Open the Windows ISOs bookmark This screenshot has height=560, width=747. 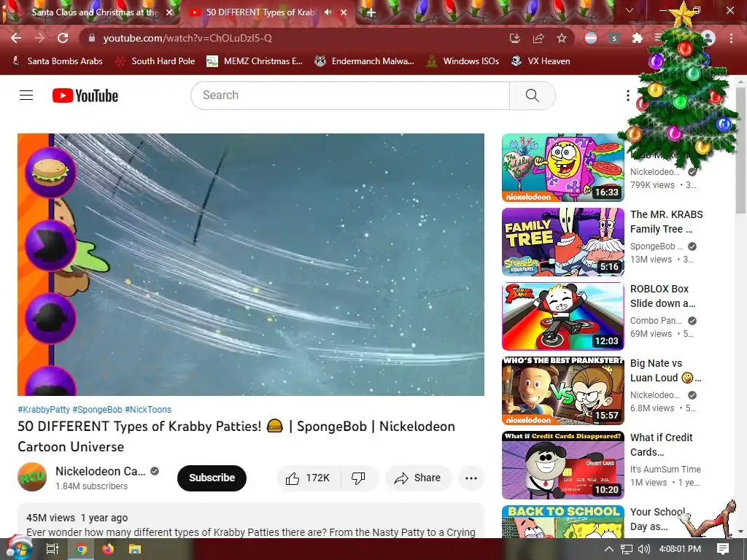[x=463, y=61]
